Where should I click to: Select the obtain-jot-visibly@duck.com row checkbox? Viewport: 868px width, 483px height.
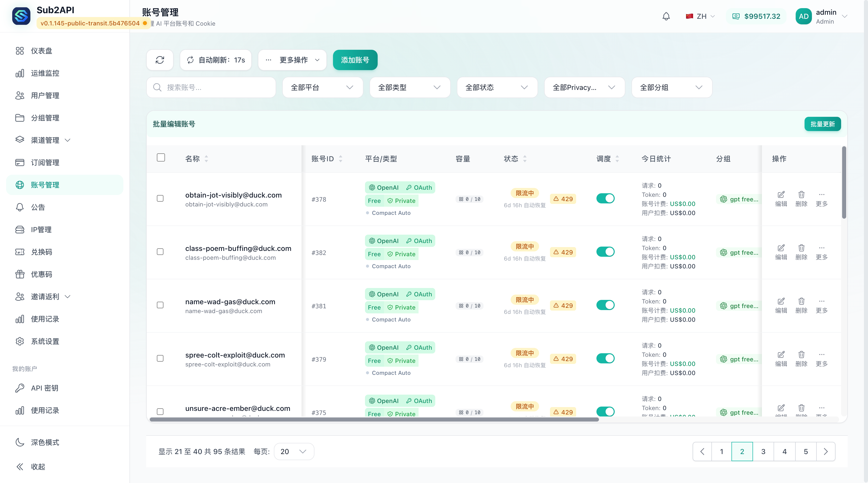160,198
